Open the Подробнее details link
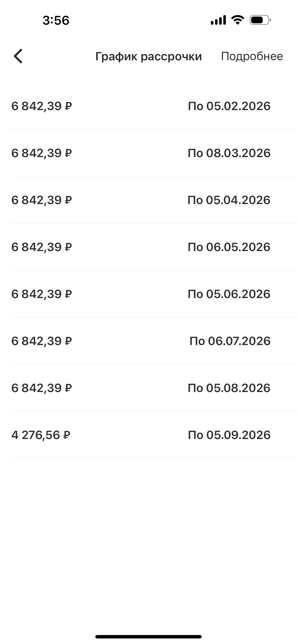This screenshot has width=297, height=644. [x=252, y=56]
